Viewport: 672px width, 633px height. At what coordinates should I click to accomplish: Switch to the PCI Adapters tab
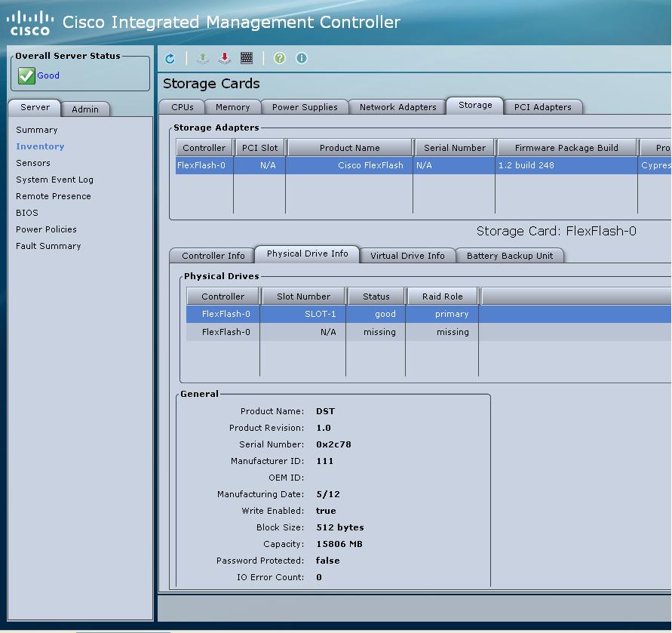coord(542,107)
